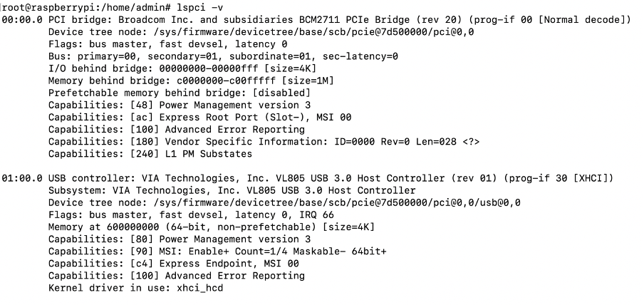644x305 pixels.
Task: Click the device tree path ending usb@0,0
Action: click(x=317, y=202)
